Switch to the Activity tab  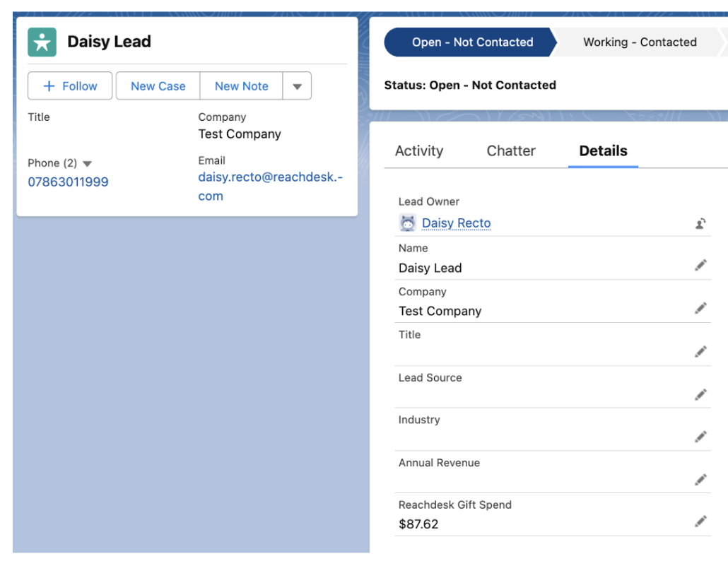coord(418,150)
